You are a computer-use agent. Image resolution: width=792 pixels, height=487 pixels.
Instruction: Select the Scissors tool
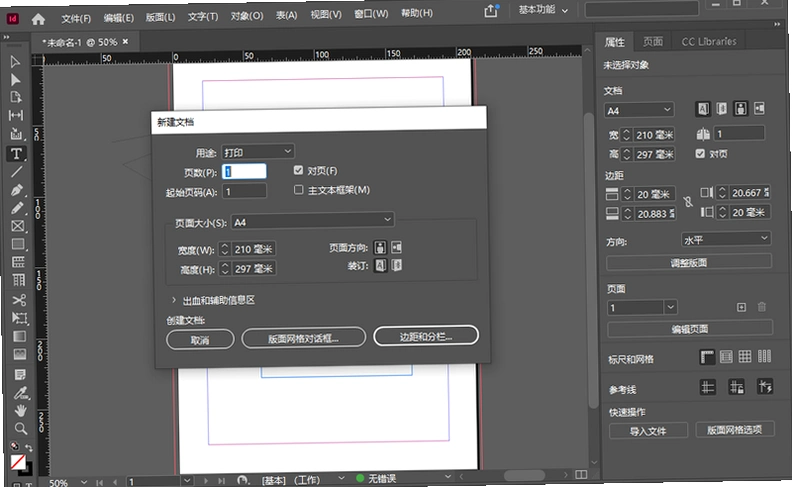coord(19,300)
